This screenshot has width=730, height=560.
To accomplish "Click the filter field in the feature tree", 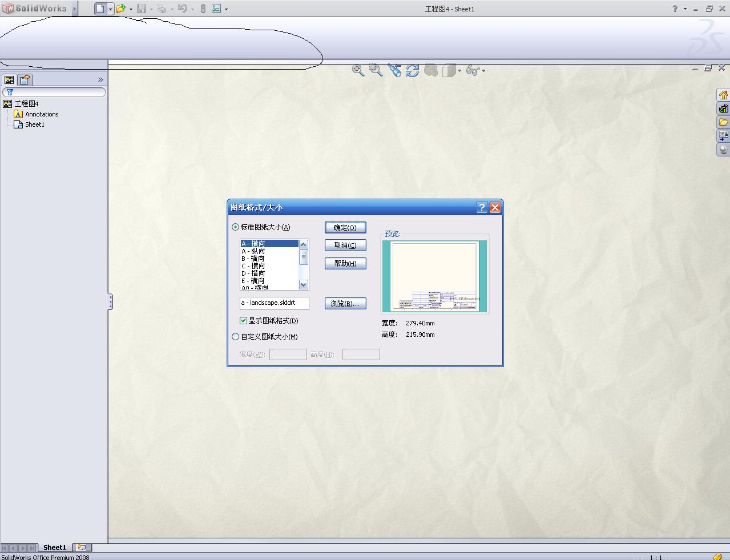I will click(x=54, y=92).
